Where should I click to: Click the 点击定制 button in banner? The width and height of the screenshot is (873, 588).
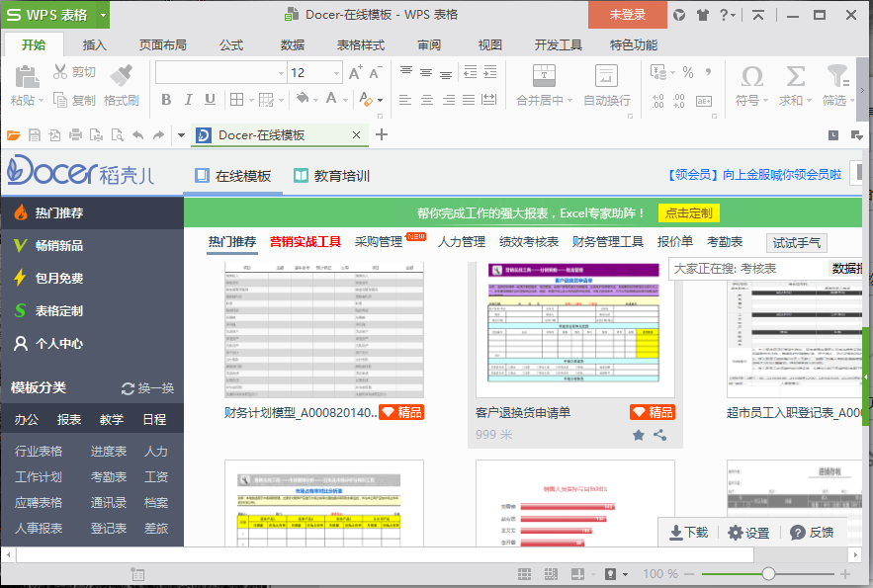(688, 212)
